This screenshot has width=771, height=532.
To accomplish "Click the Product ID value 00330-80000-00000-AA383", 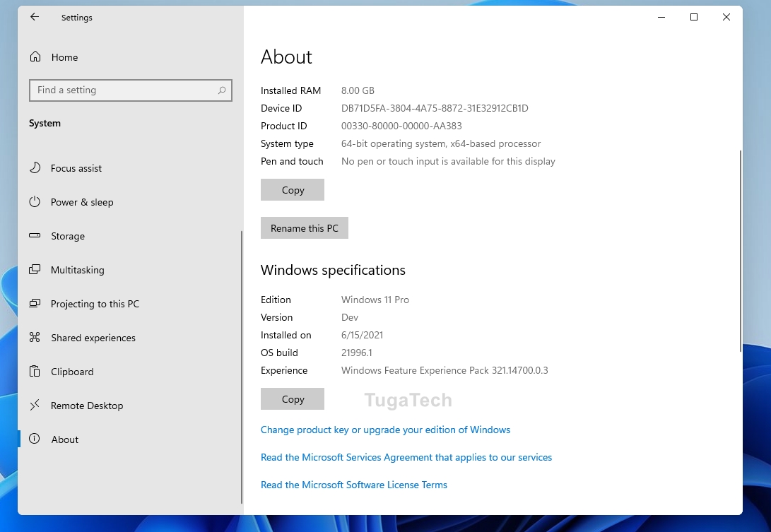I will (401, 126).
